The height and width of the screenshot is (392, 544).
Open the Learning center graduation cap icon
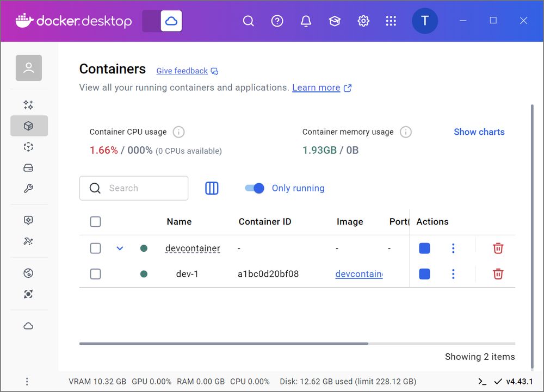[x=335, y=21]
